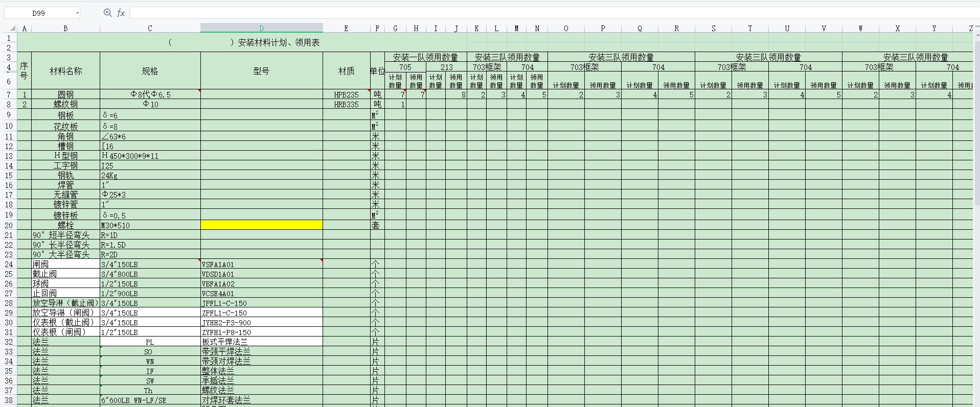
Task: Select the 花纹板 cell
Action: tap(66, 126)
